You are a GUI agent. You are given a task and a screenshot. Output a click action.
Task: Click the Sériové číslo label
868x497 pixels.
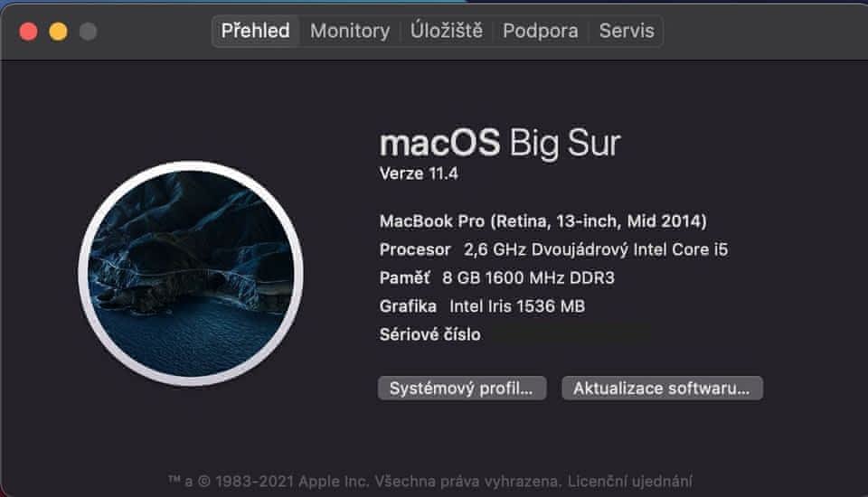pos(430,335)
